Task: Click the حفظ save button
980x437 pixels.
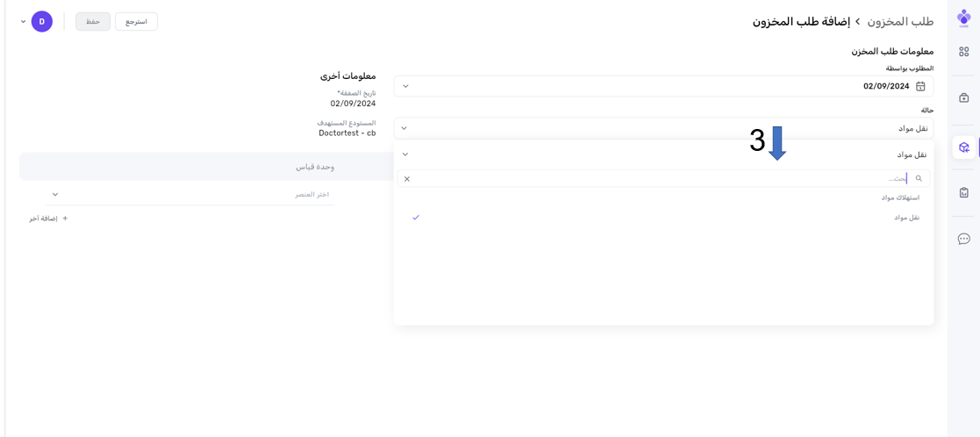Action: [x=93, y=22]
